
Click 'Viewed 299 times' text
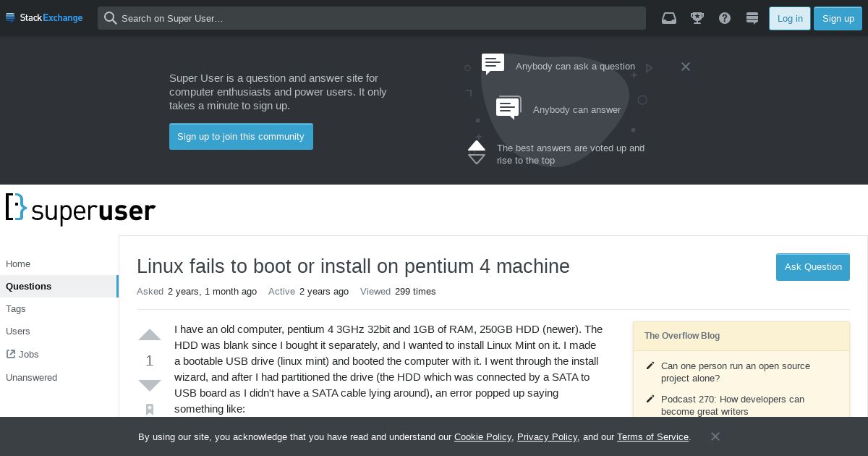[398, 292]
